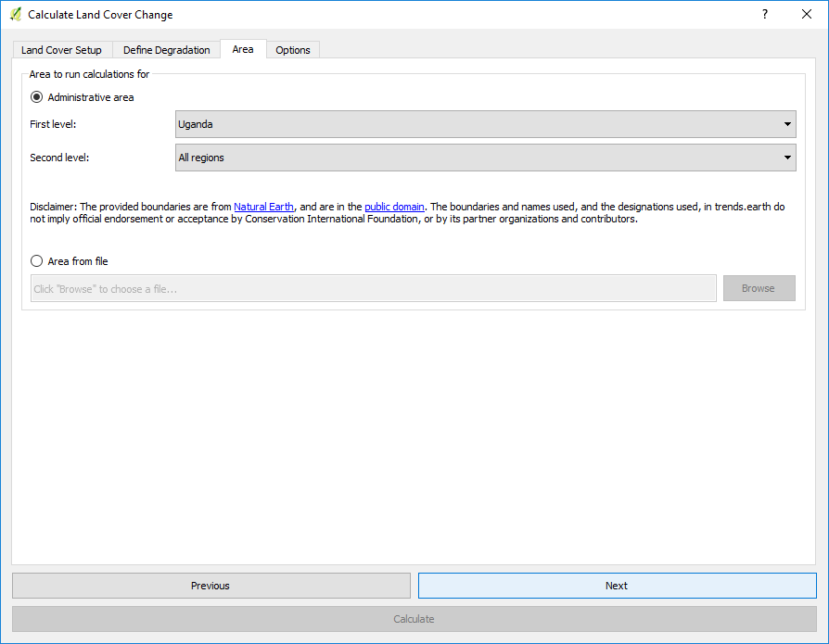This screenshot has height=644, width=829.
Task: Click the dialog title bar text
Action: 100,15
